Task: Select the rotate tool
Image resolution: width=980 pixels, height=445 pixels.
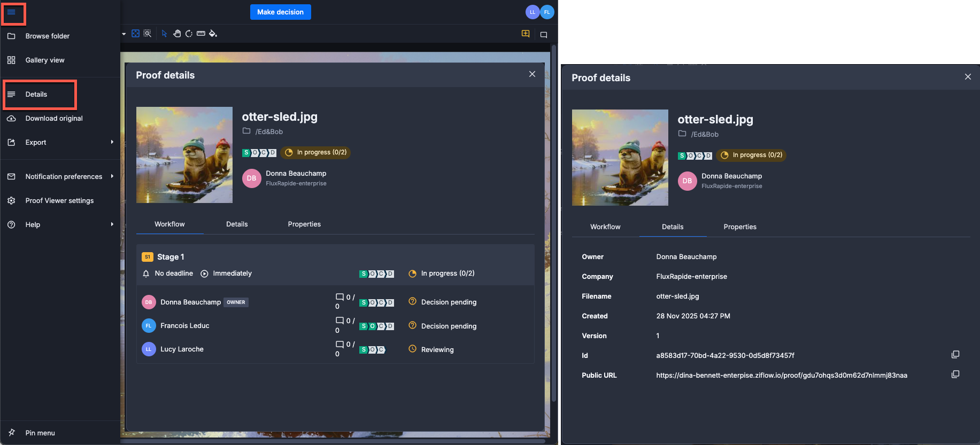Action: click(189, 34)
